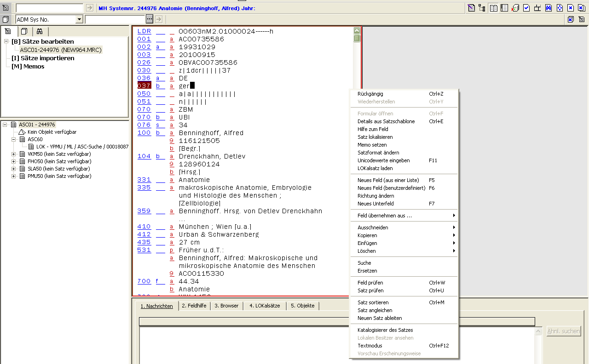Collapse the ASC60 tree node
The height and width of the screenshot is (364, 589).
click(x=14, y=139)
